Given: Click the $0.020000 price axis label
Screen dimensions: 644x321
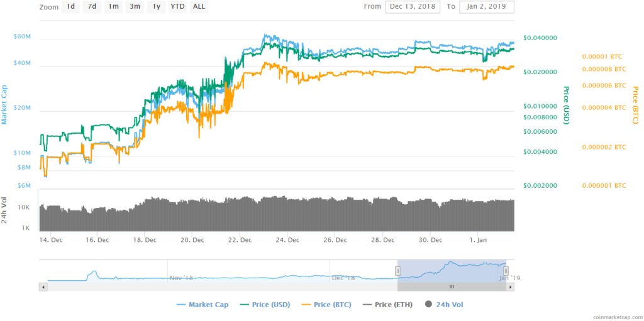Looking at the screenshot, I should (x=540, y=72).
